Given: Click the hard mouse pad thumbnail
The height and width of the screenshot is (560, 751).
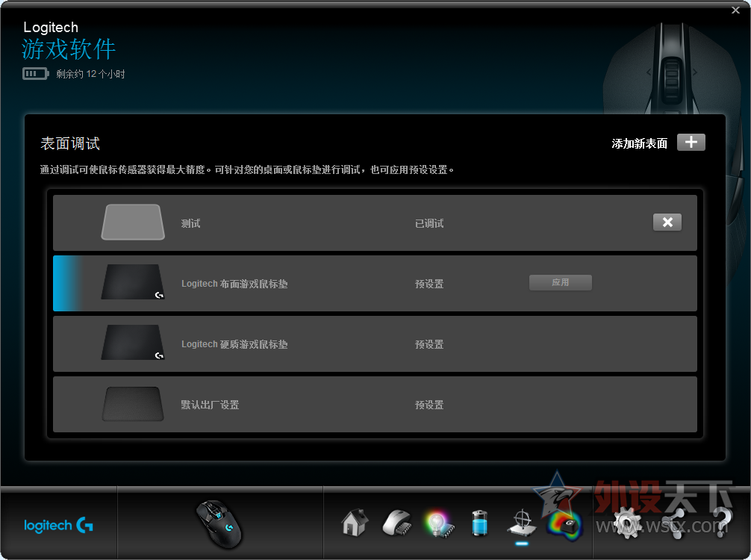Looking at the screenshot, I should coord(132,343).
